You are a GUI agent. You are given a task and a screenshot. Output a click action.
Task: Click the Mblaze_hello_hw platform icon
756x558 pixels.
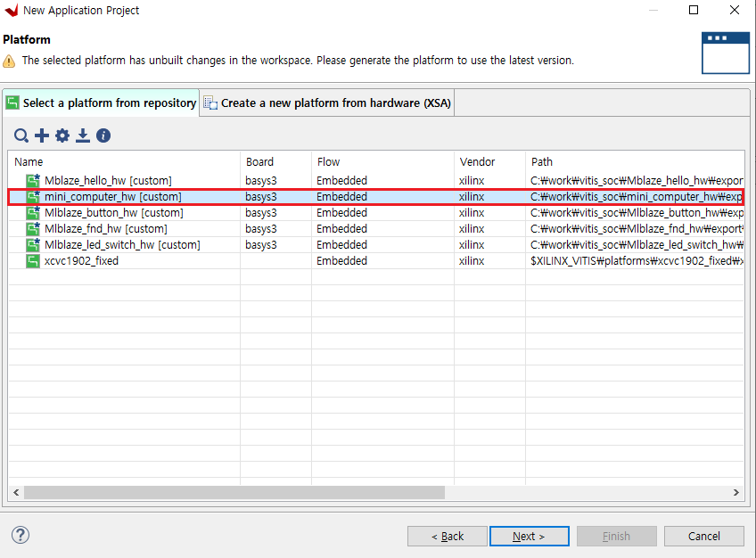pyautogui.click(x=33, y=181)
